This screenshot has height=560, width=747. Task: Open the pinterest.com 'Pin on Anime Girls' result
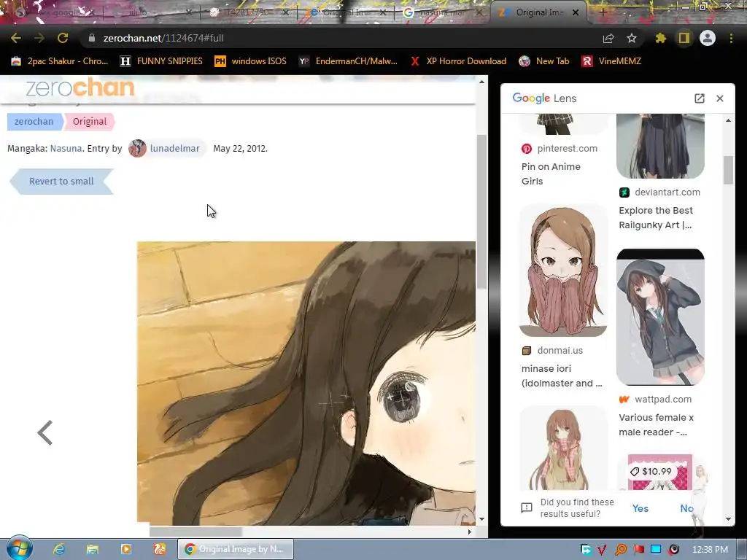tap(551, 174)
